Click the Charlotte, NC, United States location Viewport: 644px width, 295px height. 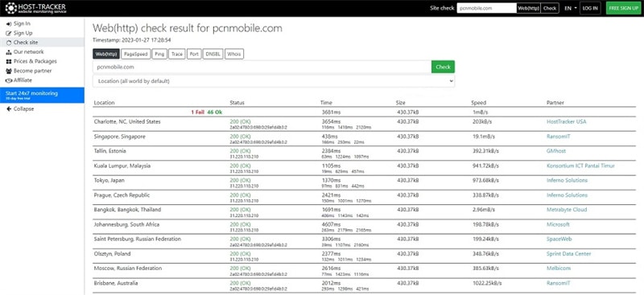(x=127, y=122)
